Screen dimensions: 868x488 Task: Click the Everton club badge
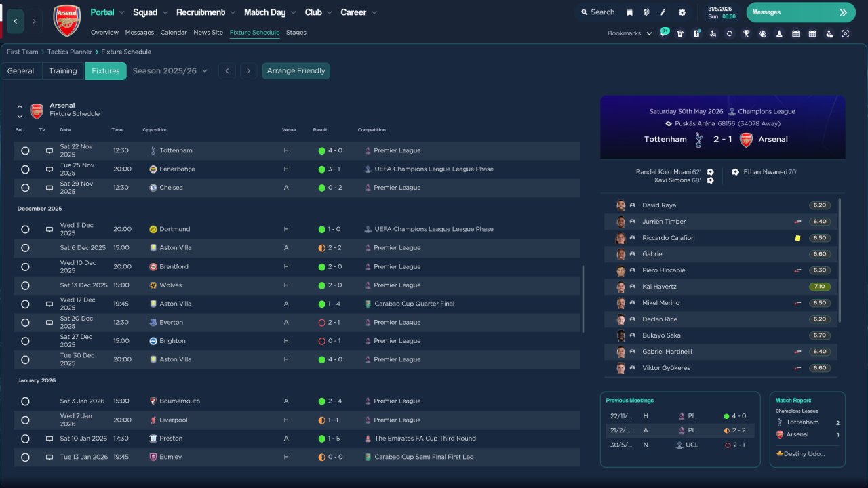[153, 323]
